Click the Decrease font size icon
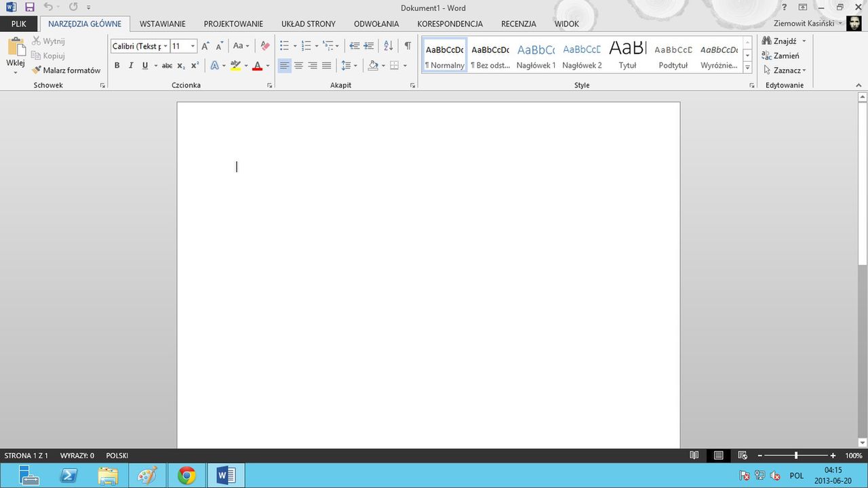 click(x=219, y=46)
